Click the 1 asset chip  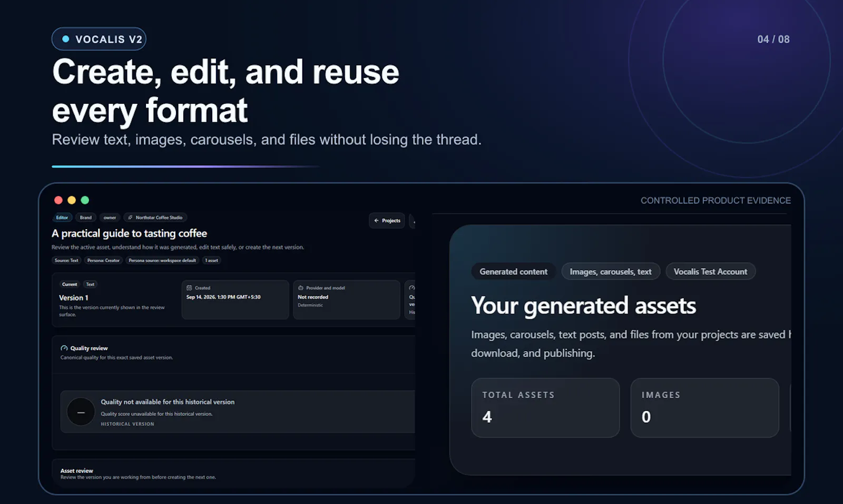click(211, 260)
